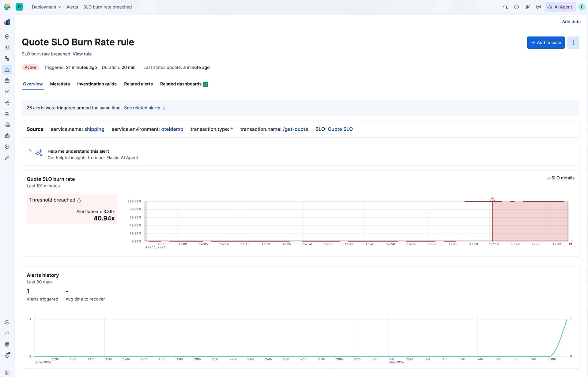Click the red 'Active' status badge

point(30,67)
